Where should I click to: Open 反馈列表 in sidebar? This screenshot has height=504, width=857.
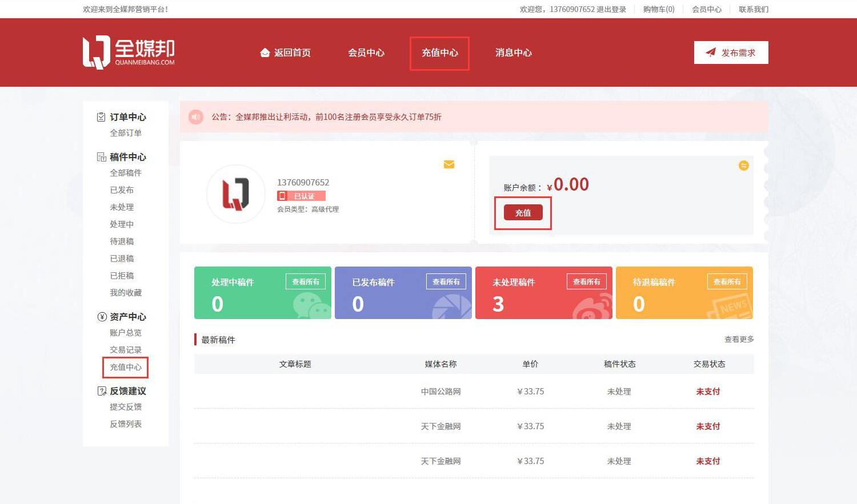pyautogui.click(x=126, y=424)
